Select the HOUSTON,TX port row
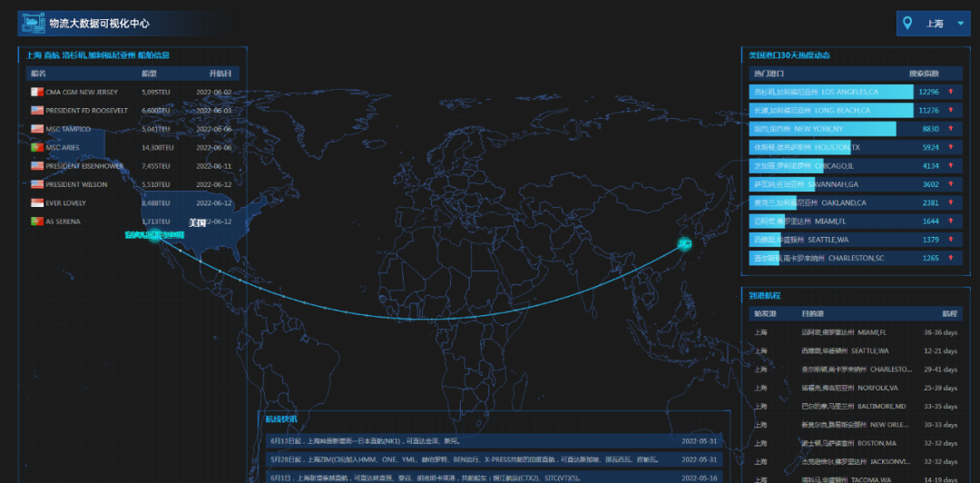 click(x=855, y=147)
